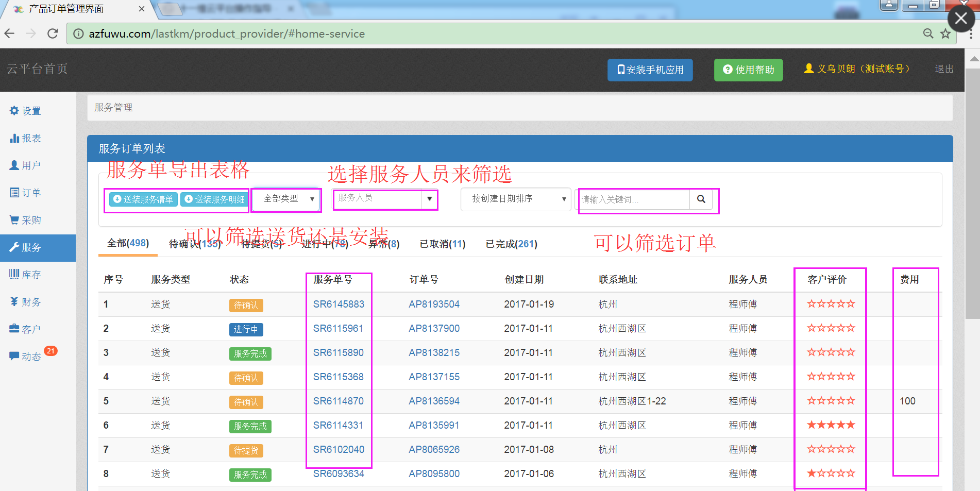
Task: Go to 采购 shopping cart section
Action: 25,220
